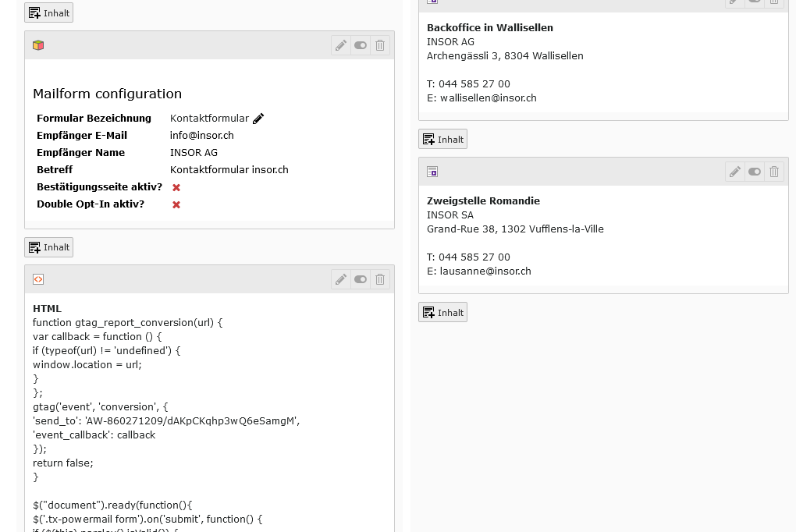Click the Mailform plugin cube icon
796x532 pixels.
pos(38,45)
